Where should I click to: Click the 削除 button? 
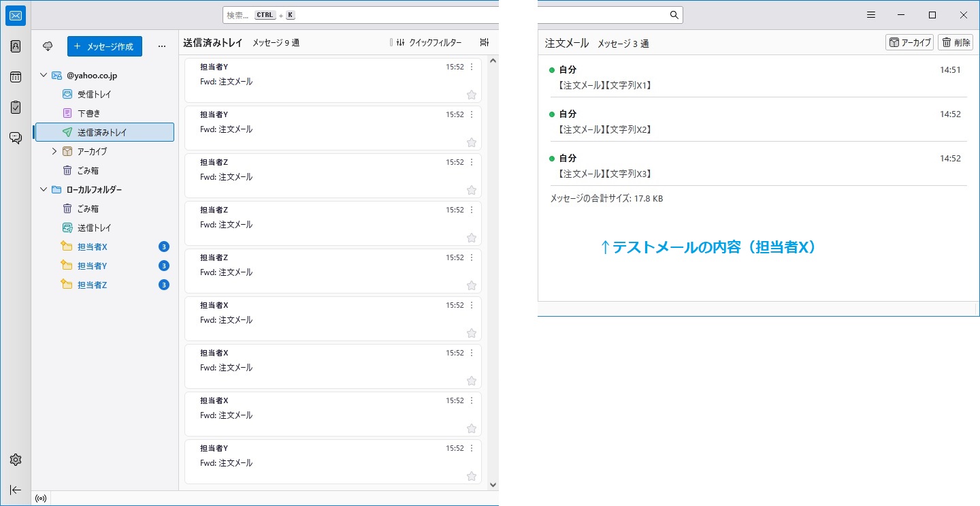point(955,42)
